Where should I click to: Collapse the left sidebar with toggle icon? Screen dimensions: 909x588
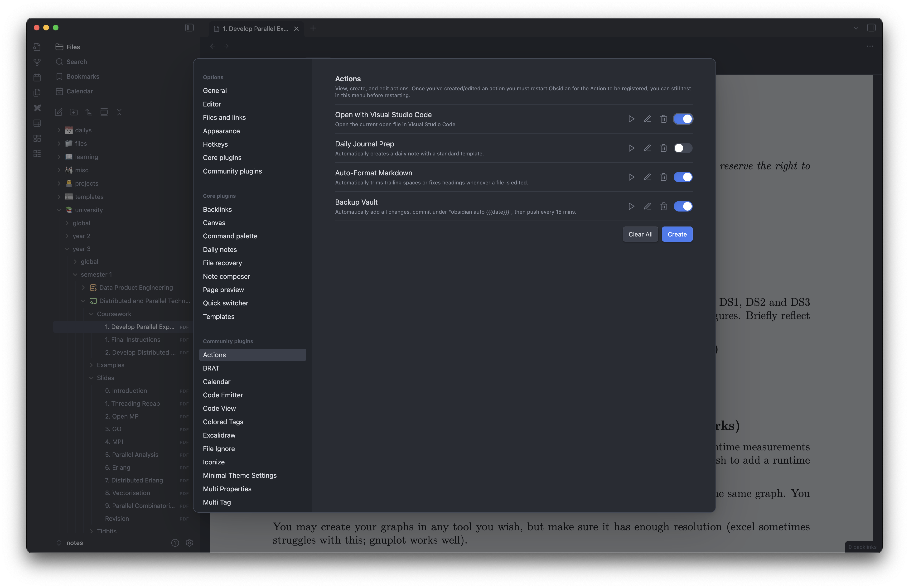189,28
